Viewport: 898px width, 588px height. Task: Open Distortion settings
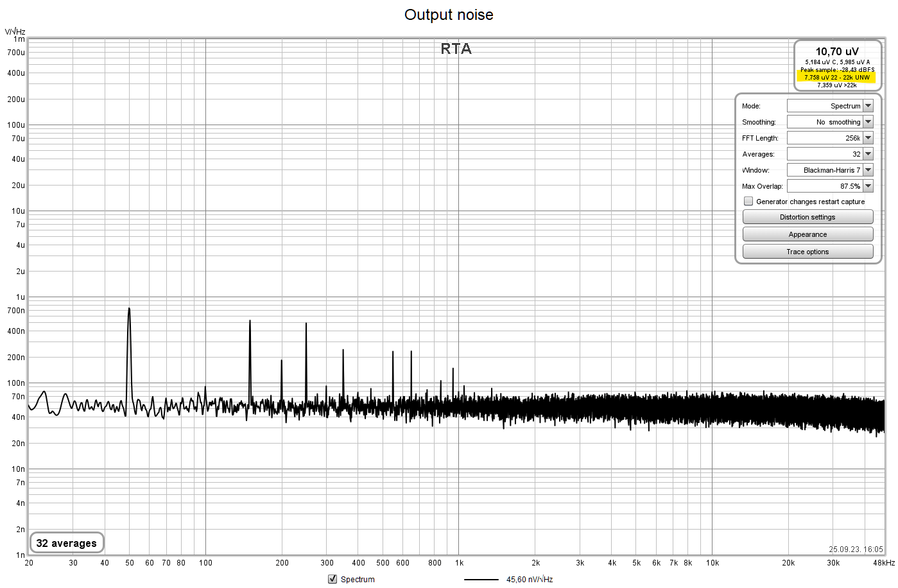(807, 217)
